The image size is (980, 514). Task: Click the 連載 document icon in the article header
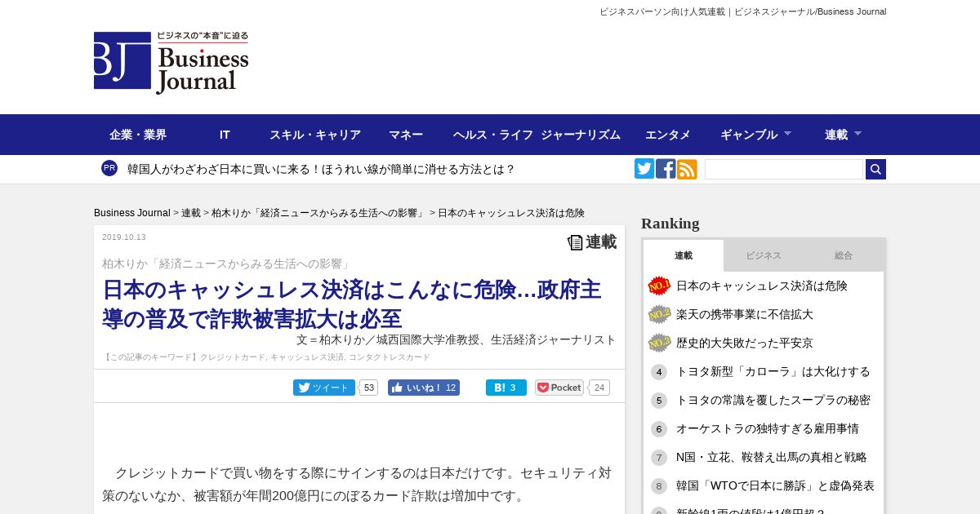click(x=576, y=242)
